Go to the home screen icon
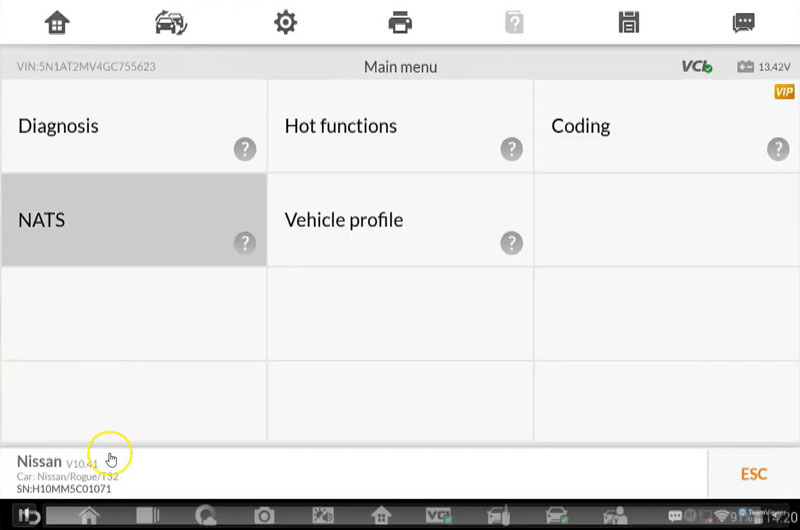The height and width of the screenshot is (530, 800). click(x=58, y=22)
